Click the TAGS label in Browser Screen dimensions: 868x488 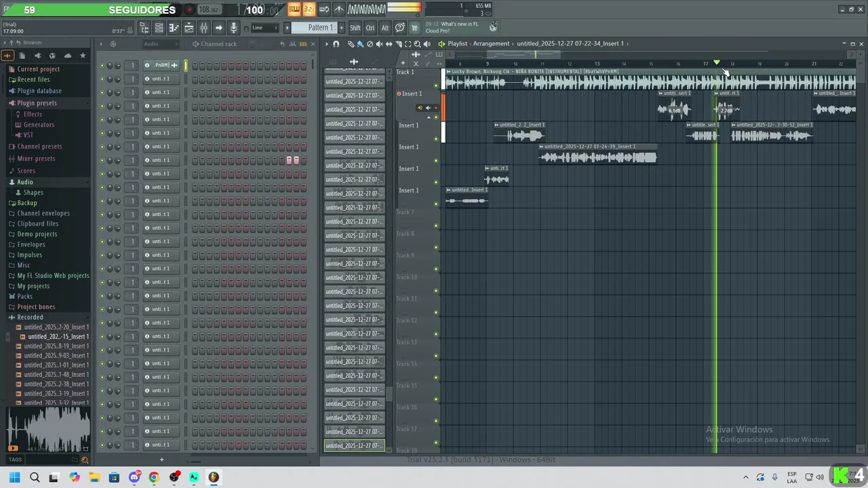tap(15, 460)
